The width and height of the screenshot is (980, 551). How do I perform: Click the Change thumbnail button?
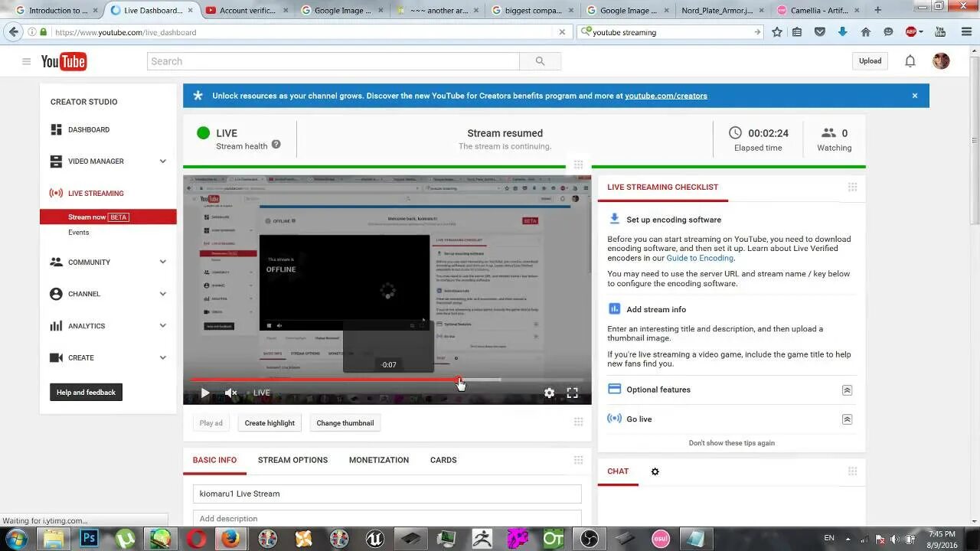pyautogui.click(x=345, y=423)
